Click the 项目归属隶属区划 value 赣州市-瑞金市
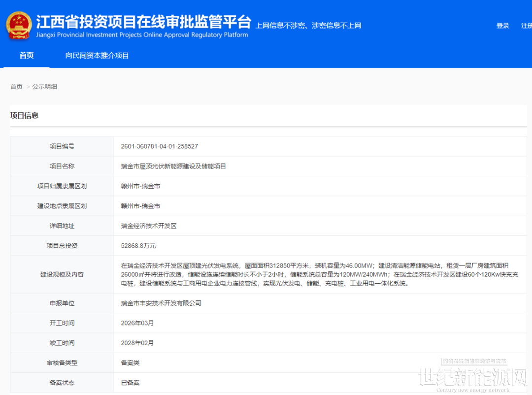The width and height of the screenshot is (532, 395). [140, 186]
